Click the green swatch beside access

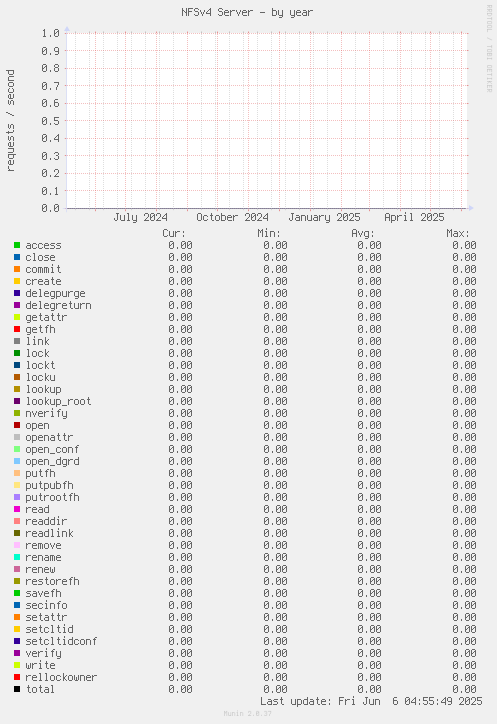click(17, 245)
